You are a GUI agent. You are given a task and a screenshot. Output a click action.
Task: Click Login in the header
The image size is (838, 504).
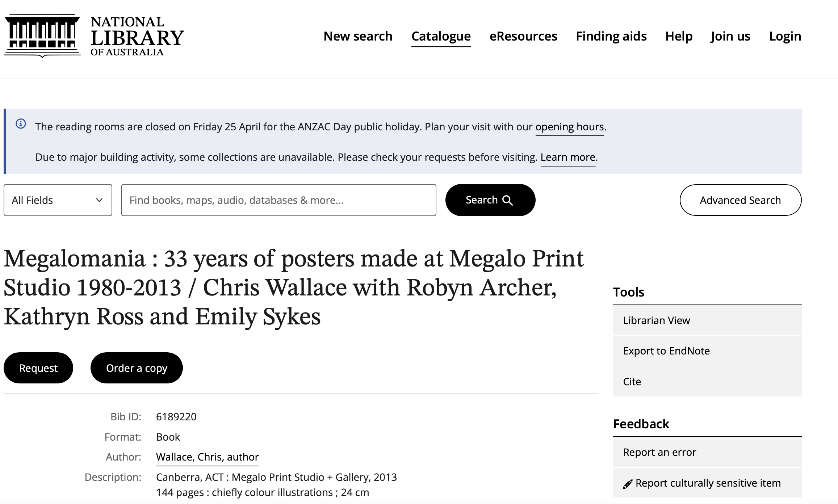pyautogui.click(x=785, y=36)
